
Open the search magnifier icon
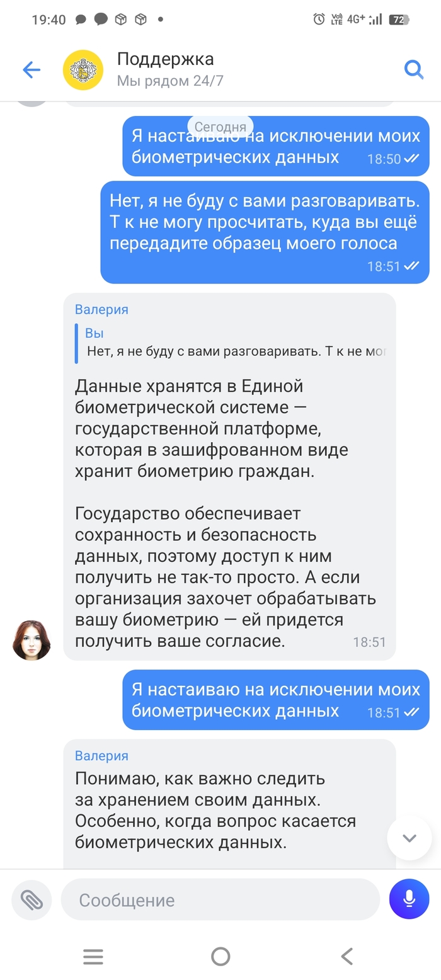point(413,69)
